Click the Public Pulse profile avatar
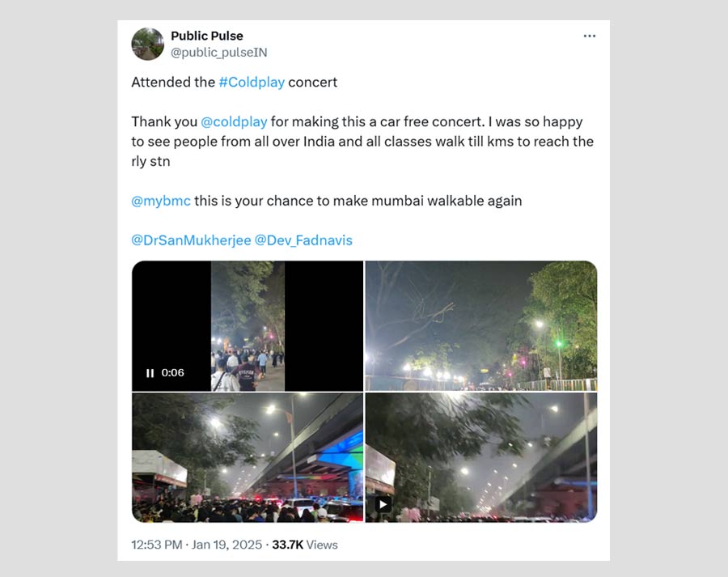Viewport: 728px width, 577px height. click(x=147, y=44)
